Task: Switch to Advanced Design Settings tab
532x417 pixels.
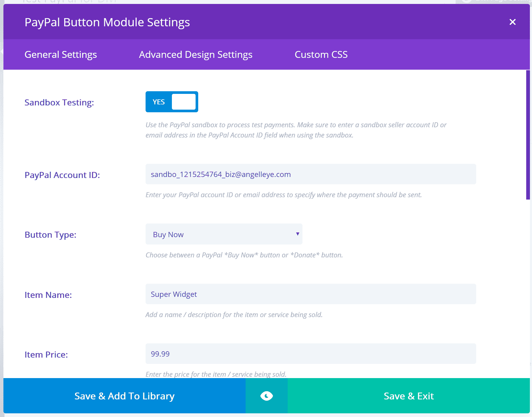Action: click(196, 54)
